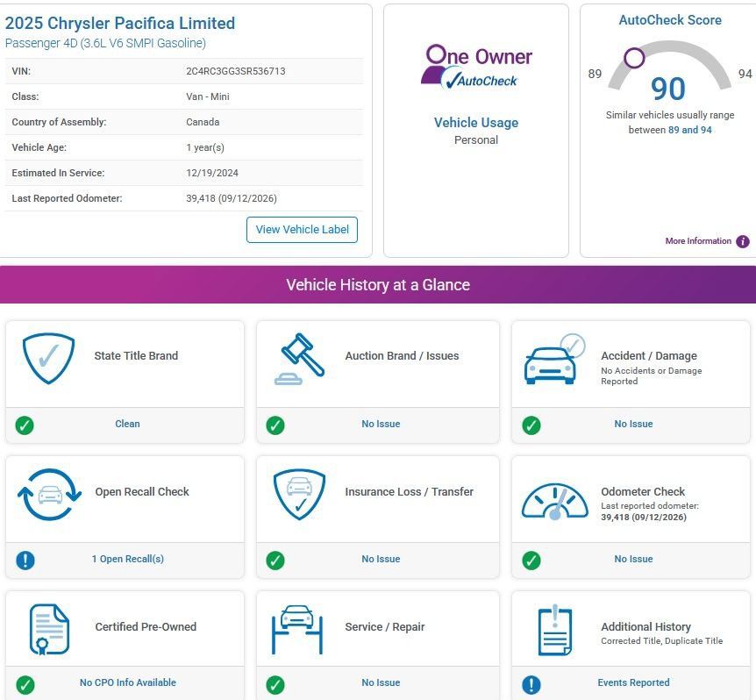Click the green check next to Clean

[x=25, y=425]
